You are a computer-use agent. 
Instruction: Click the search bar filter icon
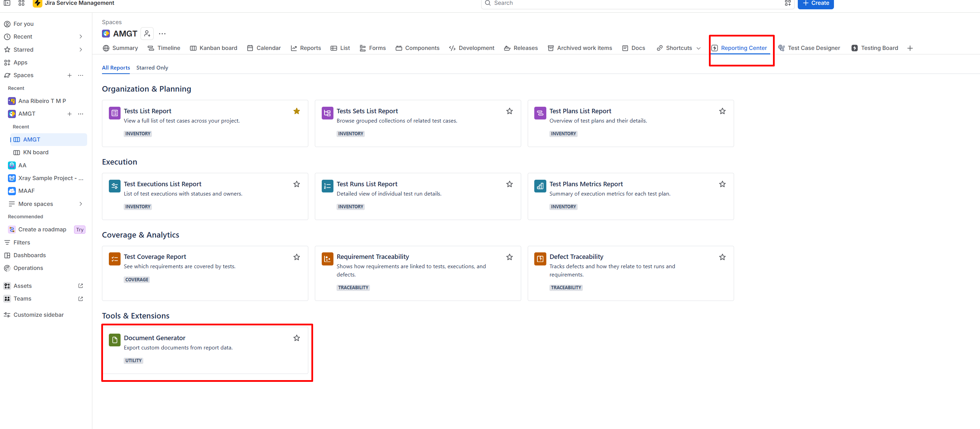tap(787, 3)
